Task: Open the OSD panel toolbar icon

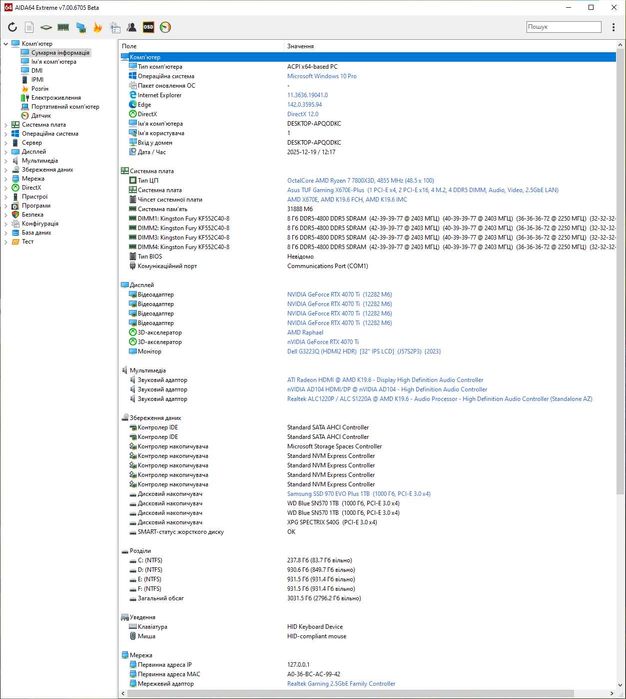Action: coord(148,27)
